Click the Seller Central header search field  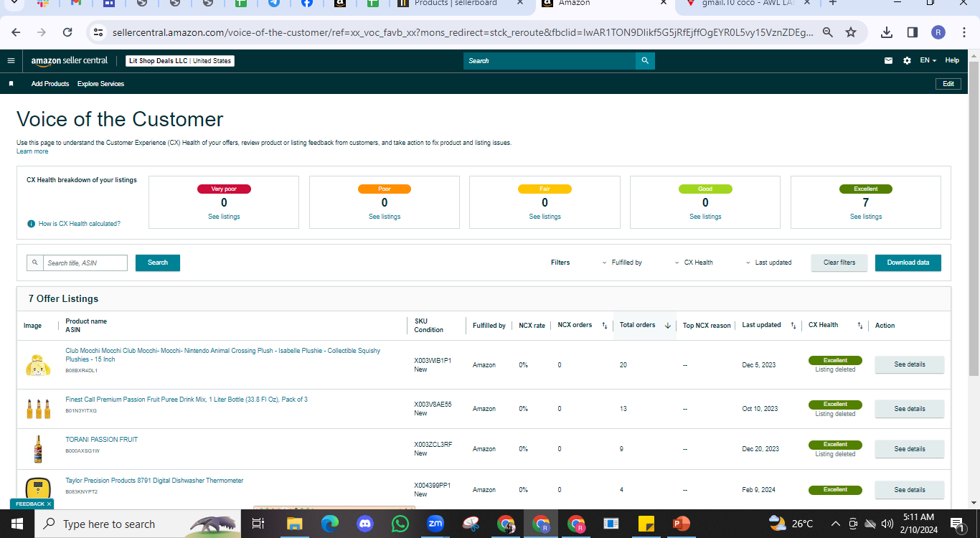[550, 61]
